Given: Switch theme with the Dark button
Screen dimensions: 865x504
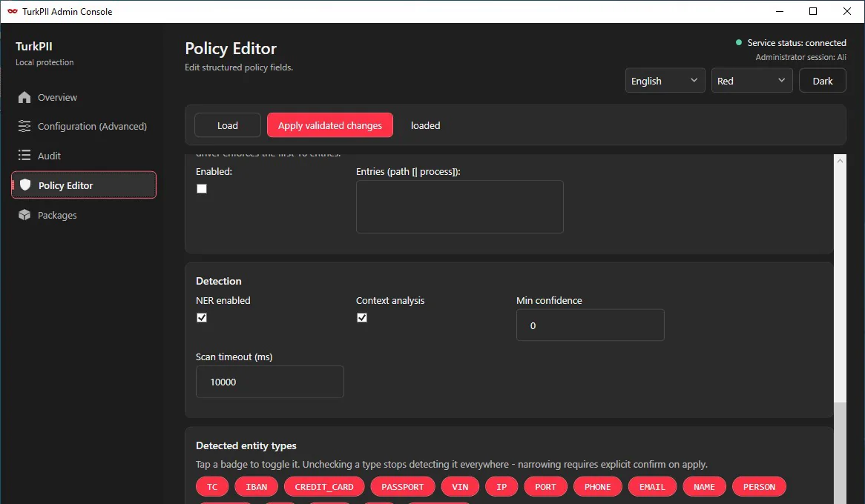Looking at the screenshot, I should [x=822, y=81].
